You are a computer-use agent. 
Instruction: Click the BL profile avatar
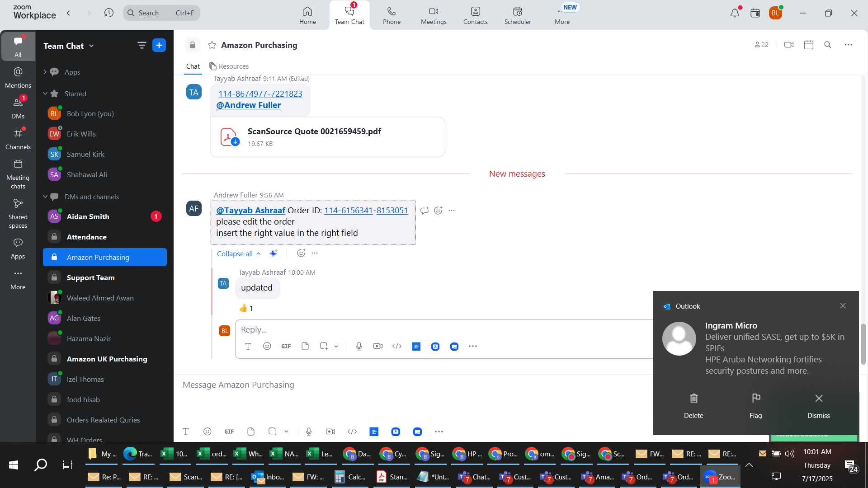tap(775, 13)
